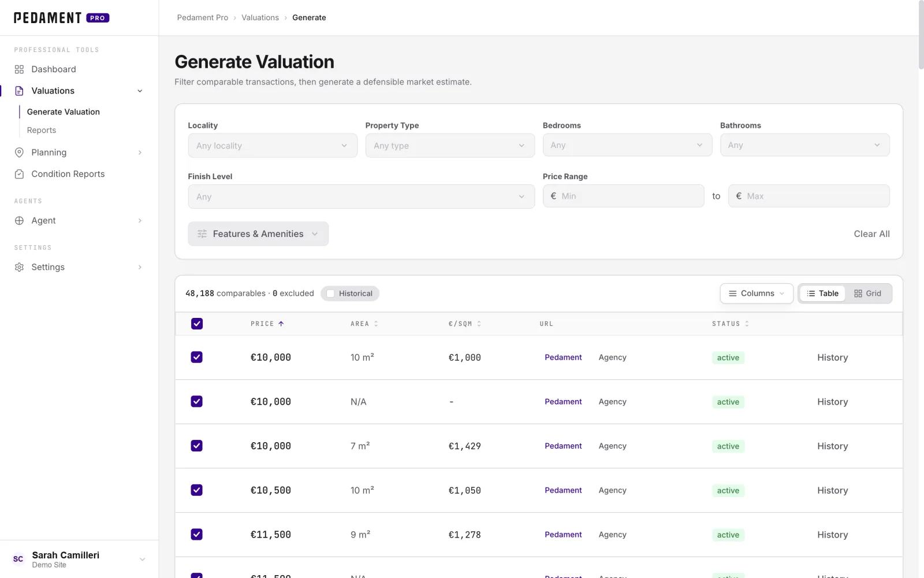Click the Settings gear icon

(x=19, y=267)
